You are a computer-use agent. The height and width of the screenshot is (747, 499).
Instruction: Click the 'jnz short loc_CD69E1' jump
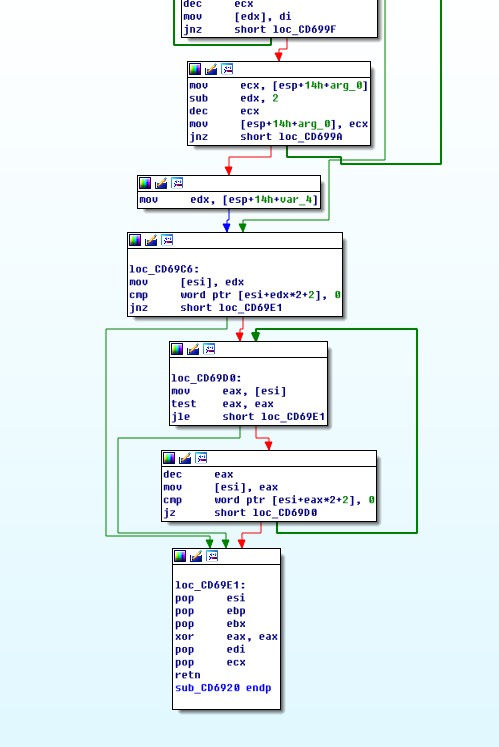(206, 308)
